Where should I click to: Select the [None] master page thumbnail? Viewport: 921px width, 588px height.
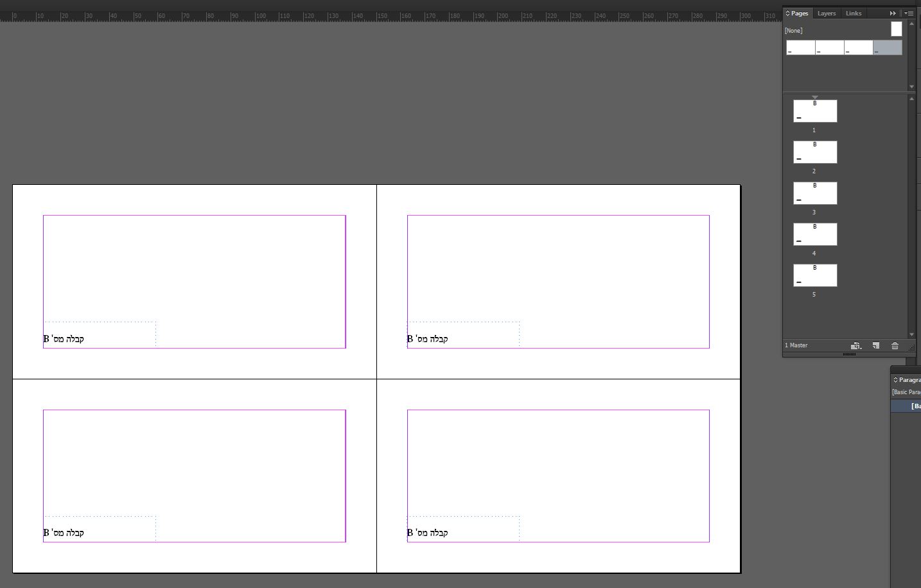[x=897, y=29]
